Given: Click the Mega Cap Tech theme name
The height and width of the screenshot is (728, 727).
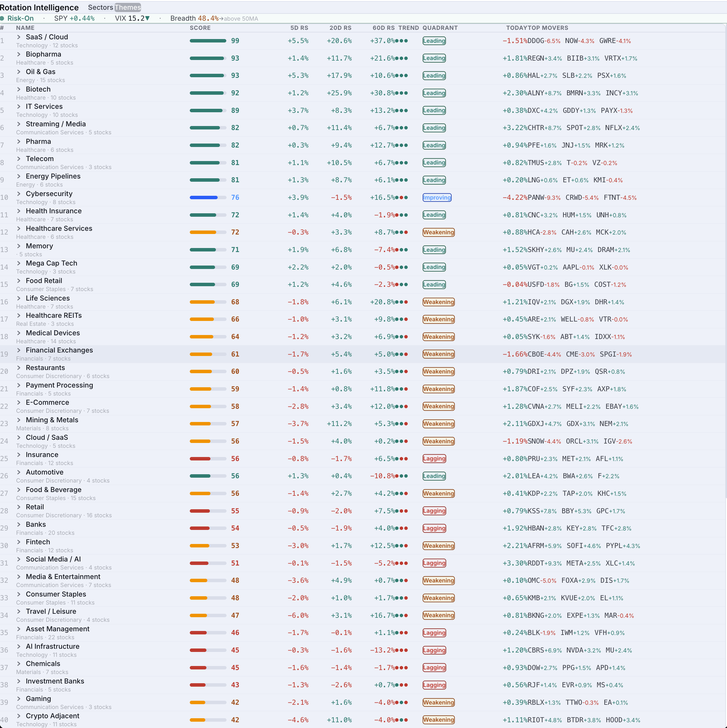Looking at the screenshot, I should pos(51,263).
